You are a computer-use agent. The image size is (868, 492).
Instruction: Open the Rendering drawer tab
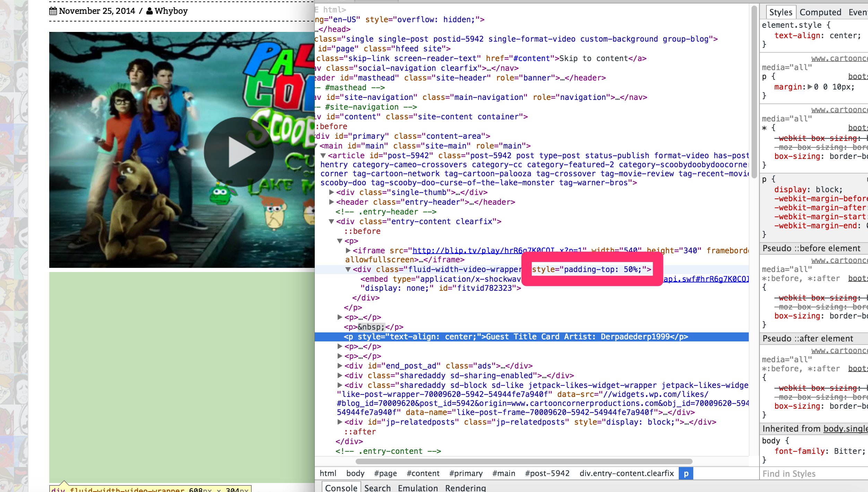(x=466, y=487)
